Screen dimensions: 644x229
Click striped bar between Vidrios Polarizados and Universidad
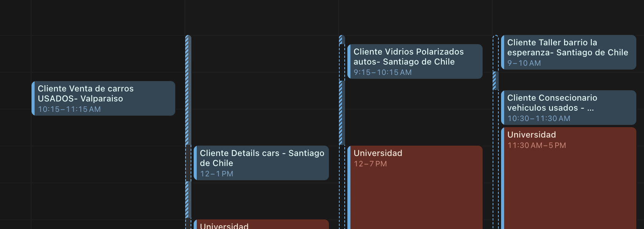pyautogui.click(x=341, y=113)
